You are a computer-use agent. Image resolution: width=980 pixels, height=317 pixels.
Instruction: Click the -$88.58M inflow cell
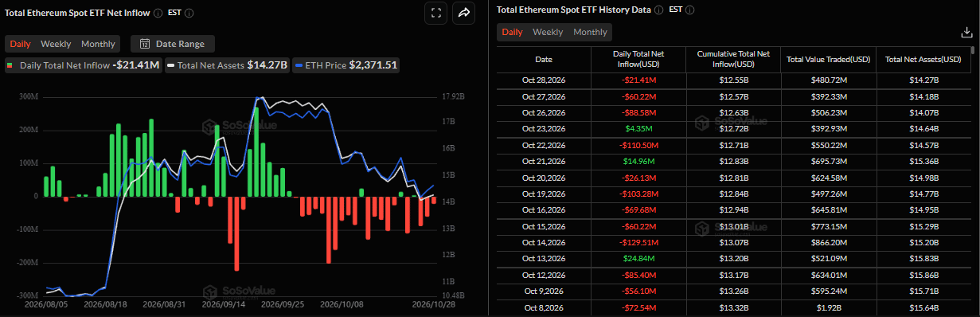click(638, 112)
